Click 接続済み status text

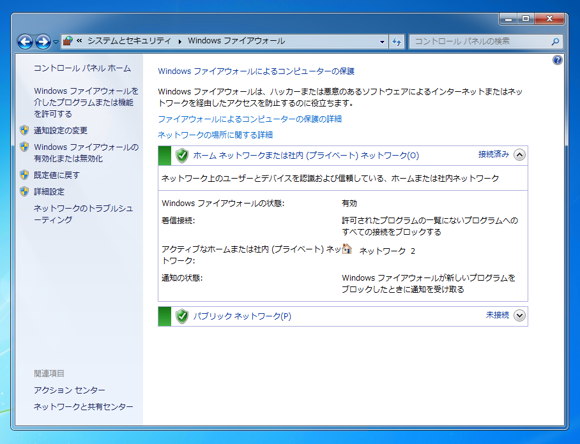point(493,154)
